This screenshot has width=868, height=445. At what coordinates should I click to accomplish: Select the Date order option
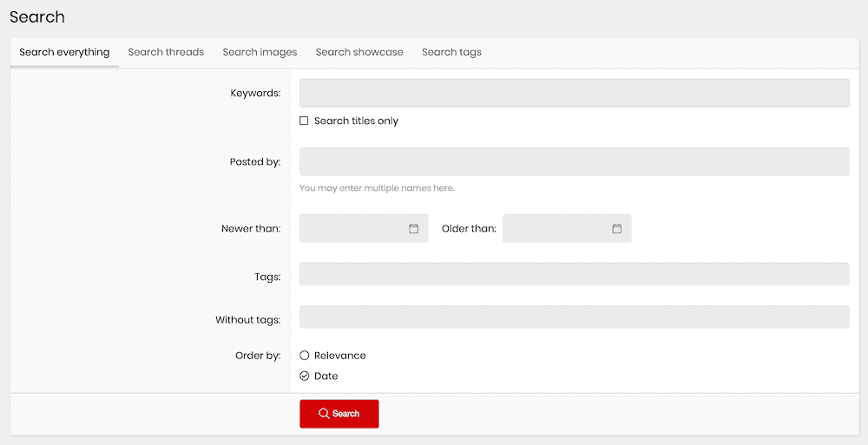tap(305, 376)
